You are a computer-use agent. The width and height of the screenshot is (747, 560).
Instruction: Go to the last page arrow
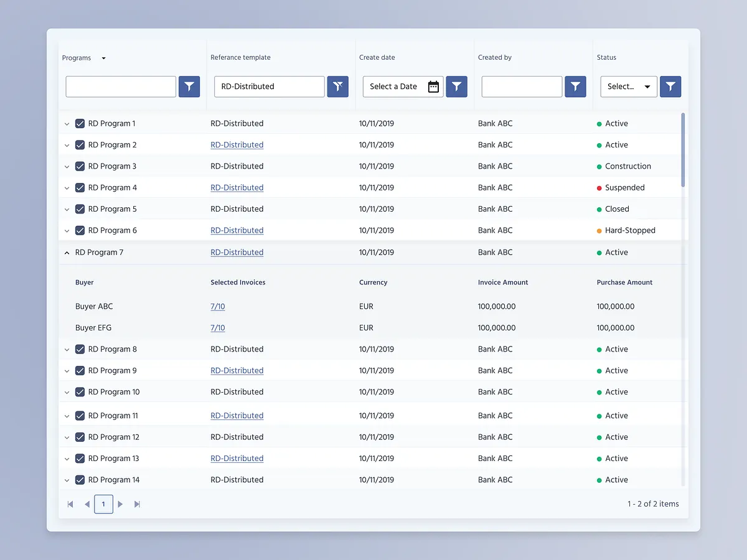(x=137, y=504)
